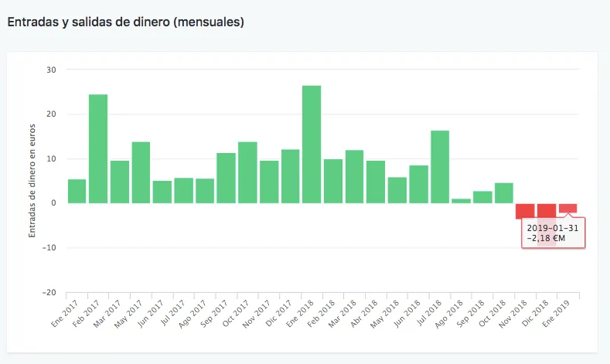
Task: Click the 30 value on the y-axis
Action: [x=51, y=70]
